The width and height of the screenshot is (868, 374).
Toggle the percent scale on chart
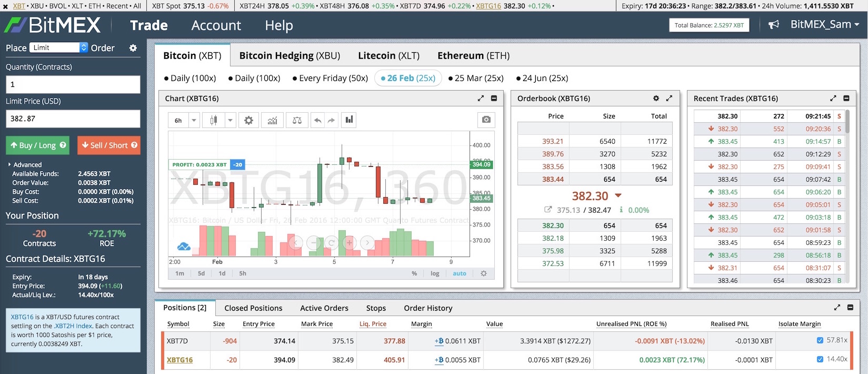pyautogui.click(x=414, y=273)
